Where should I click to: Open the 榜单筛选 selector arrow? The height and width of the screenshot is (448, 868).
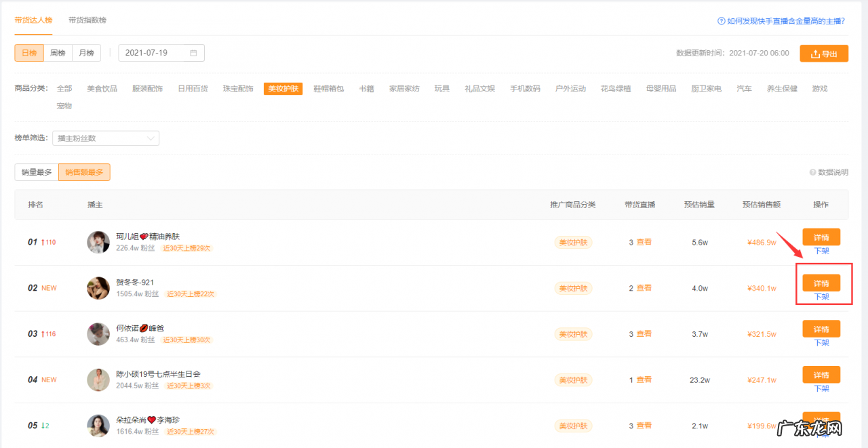click(x=152, y=138)
